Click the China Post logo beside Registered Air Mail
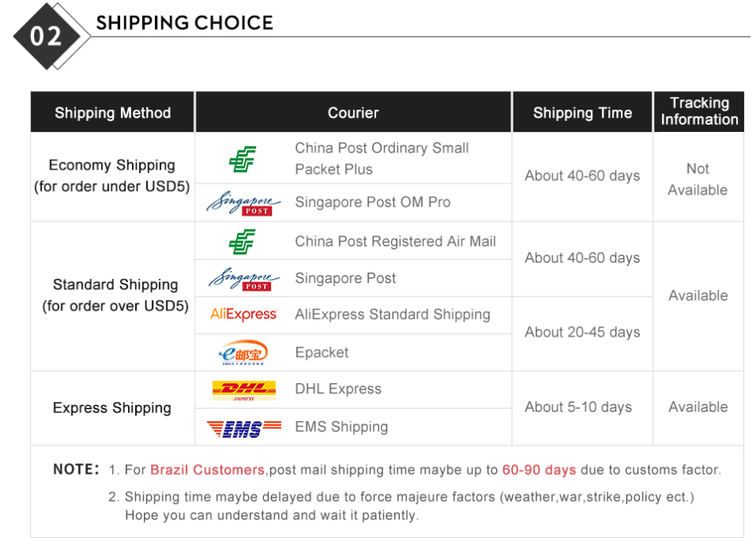This screenshot has height=538, width=756. pyautogui.click(x=242, y=242)
